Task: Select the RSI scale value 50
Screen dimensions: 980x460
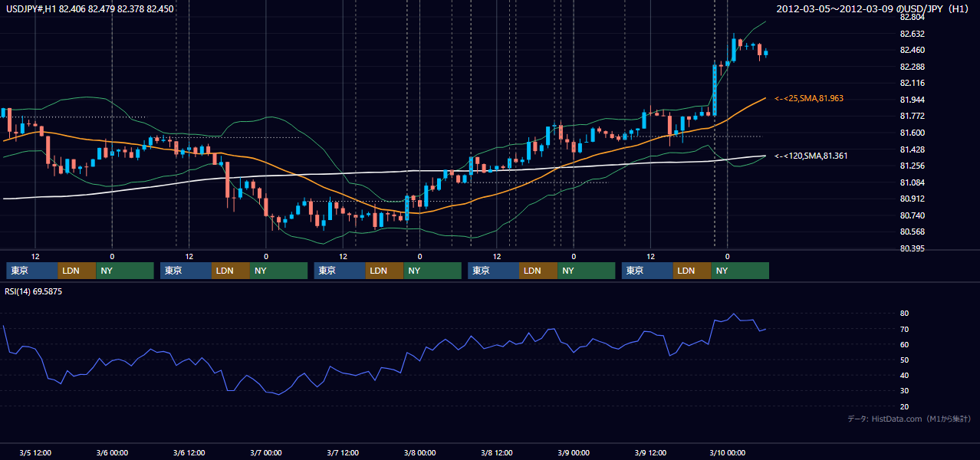Action: [904, 360]
